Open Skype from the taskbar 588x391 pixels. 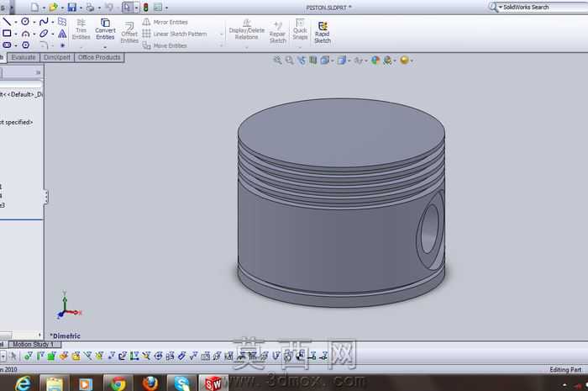[181, 383]
